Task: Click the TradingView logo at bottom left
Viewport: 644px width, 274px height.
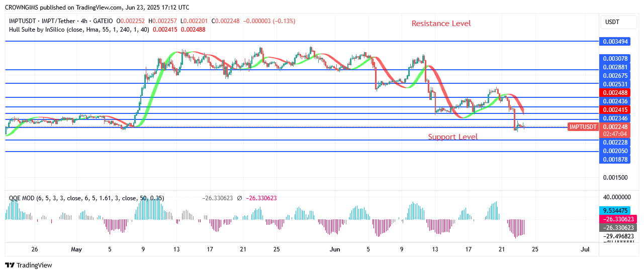Action: pyautogui.click(x=29, y=265)
